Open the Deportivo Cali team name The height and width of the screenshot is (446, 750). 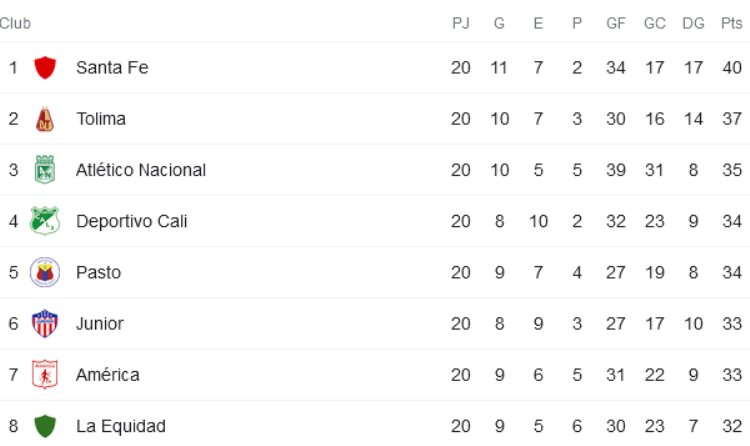tap(132, 221)
